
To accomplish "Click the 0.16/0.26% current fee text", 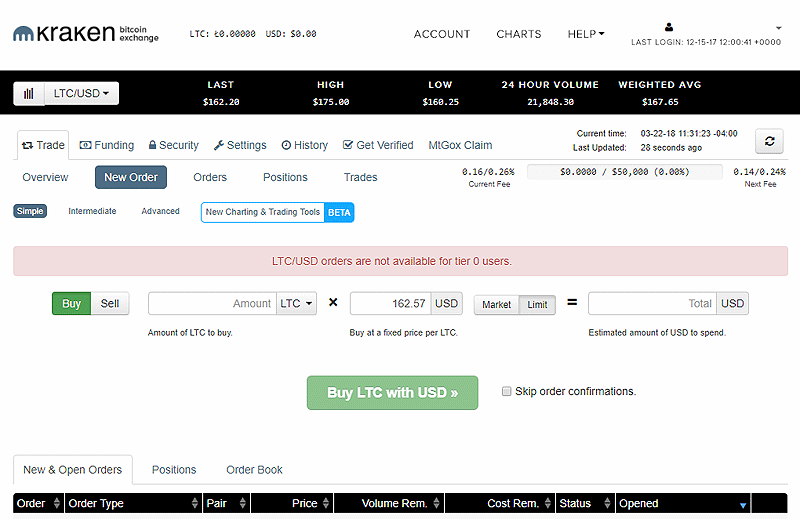I will pos(488,172).
